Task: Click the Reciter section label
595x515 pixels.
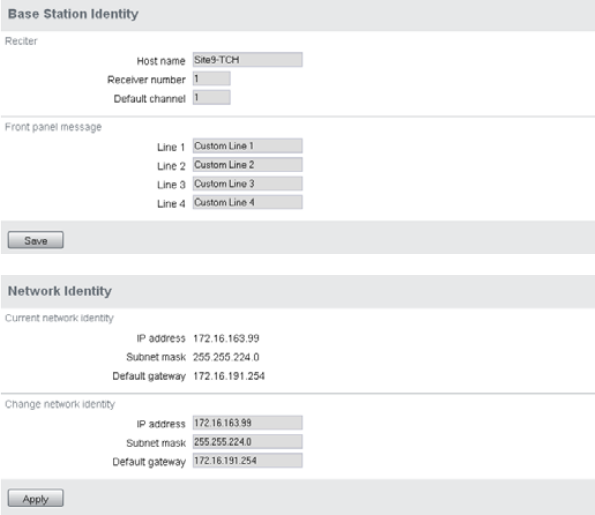Action: (21, 41)
